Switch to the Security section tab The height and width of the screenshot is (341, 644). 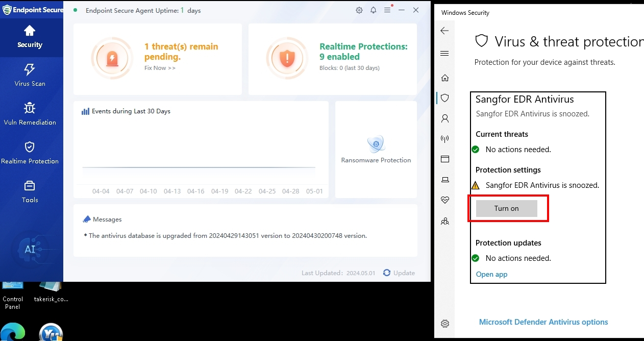pyautogui.click(x=30, y=36)
